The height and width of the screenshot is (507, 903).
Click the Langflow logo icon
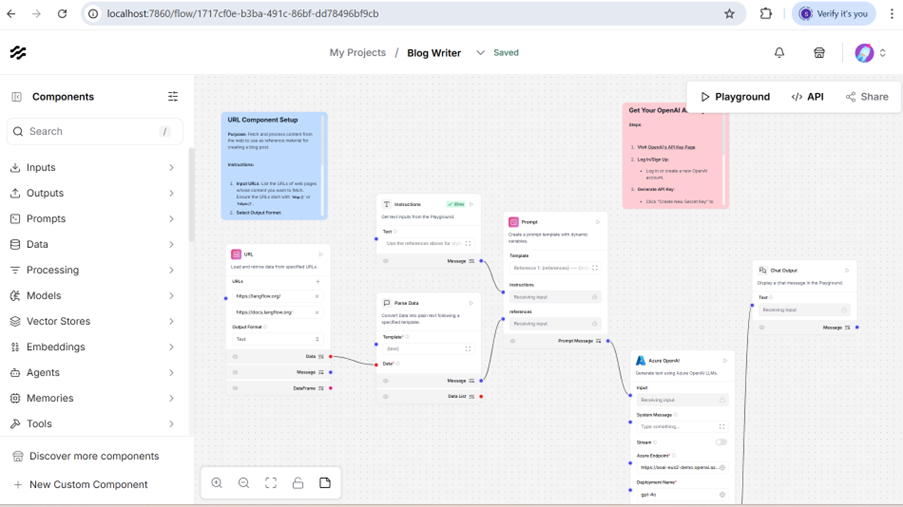18,52
